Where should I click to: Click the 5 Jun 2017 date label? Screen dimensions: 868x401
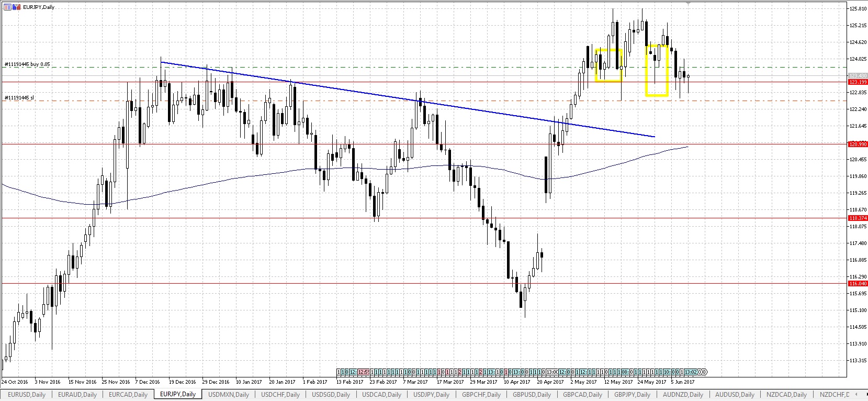pyautogui.click(x=683, y=382)
